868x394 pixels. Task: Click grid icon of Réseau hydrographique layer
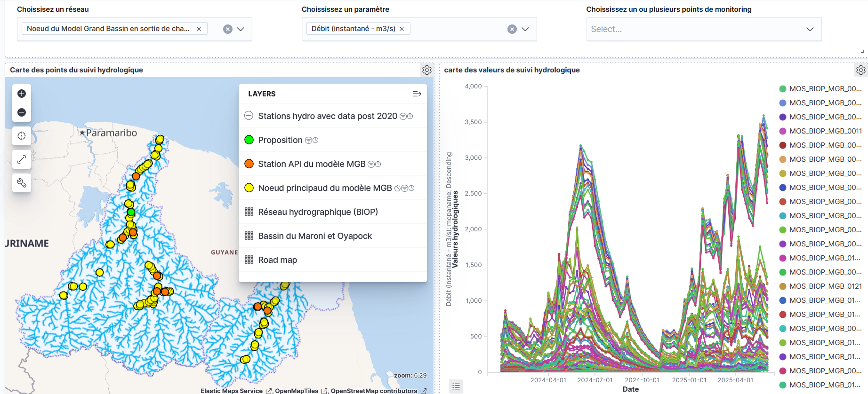coord(249,212)
